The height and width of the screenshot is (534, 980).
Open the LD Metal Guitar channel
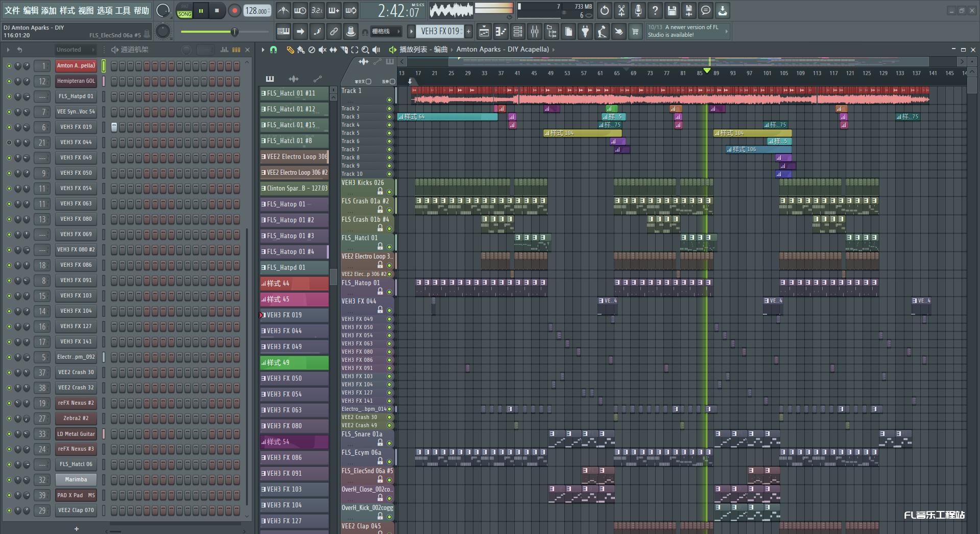(76, 434)
